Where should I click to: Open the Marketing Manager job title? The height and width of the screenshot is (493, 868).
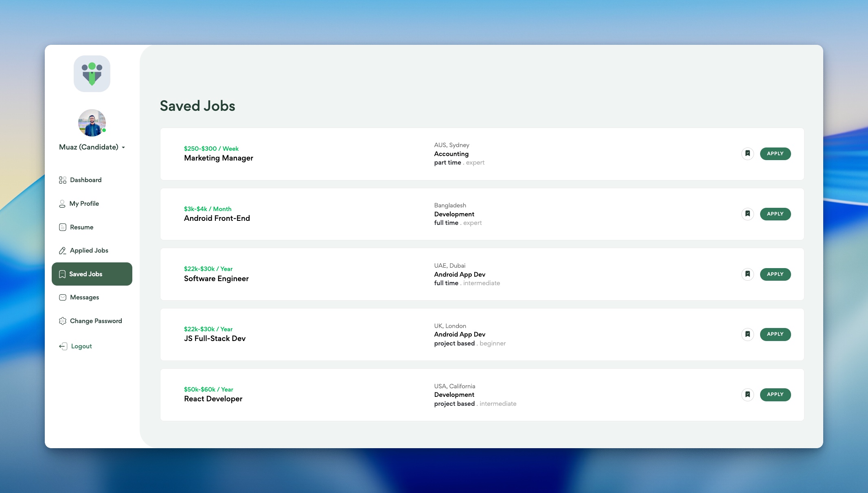[x=218, y=158]
